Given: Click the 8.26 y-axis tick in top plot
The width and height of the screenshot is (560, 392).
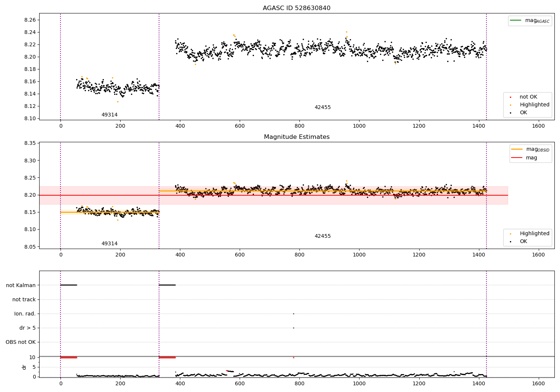Looking at the screenshot, I should pyautogui.click(x=30, y=20).
